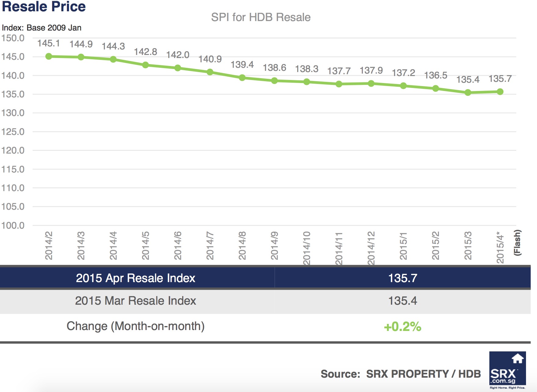Click the Index: Base 2009 Jan label

point(42,28)
